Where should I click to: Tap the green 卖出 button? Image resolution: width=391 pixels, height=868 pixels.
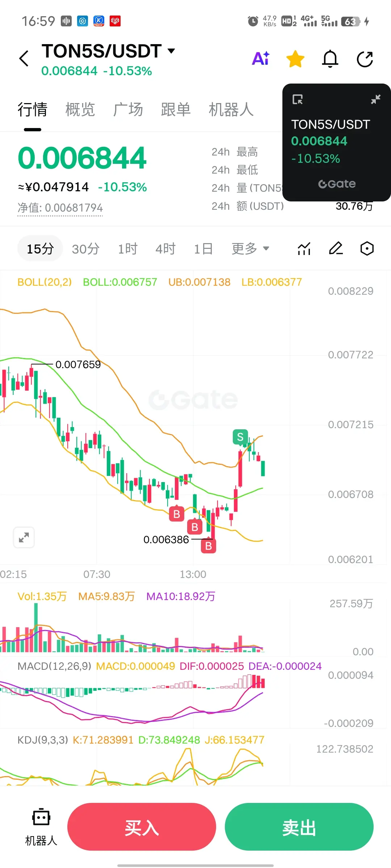(299, 827)
